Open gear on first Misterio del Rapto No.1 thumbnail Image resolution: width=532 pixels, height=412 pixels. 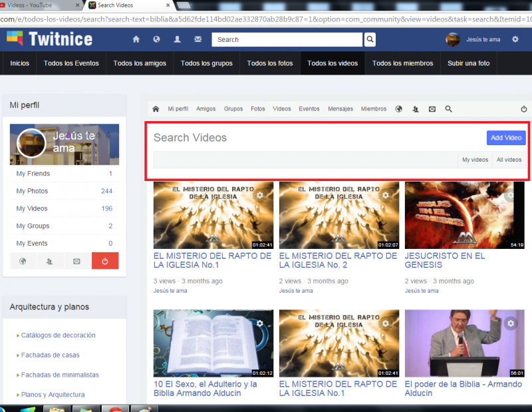point(260,195)
